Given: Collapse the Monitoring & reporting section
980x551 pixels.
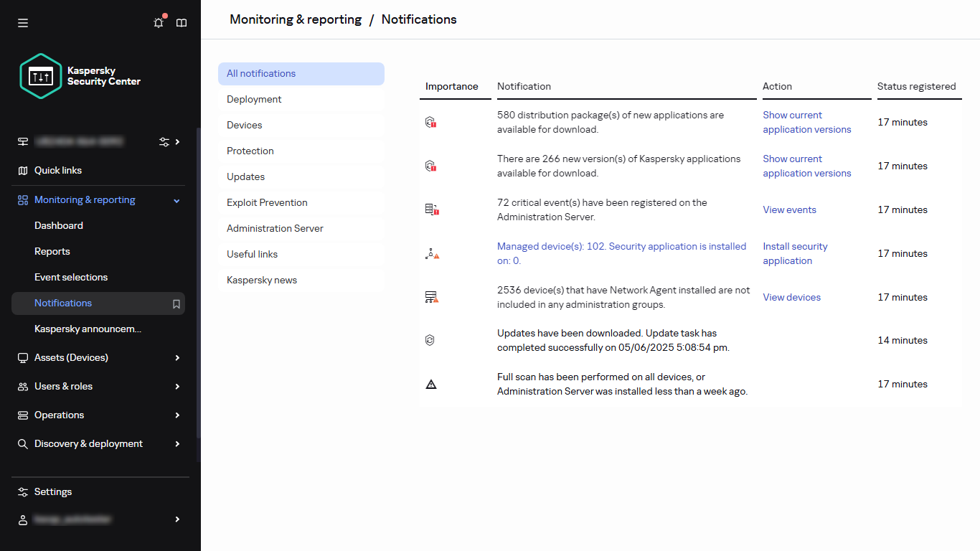Looking at the screenshot, I should 176,200.
